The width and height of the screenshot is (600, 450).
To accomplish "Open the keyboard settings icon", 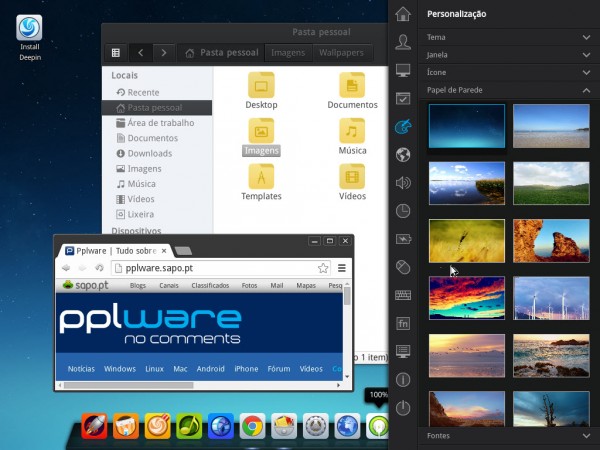I will point(403,295).
